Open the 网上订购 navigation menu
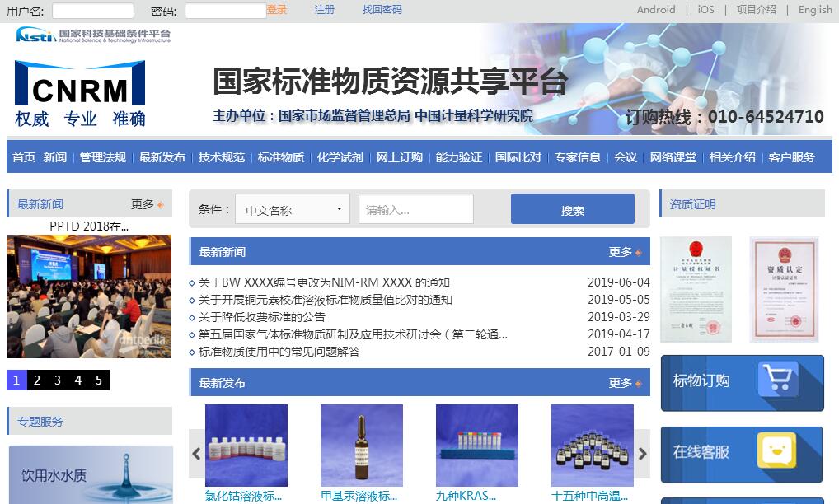The height and width of the screenshot is (504, 839). point(399,157)
